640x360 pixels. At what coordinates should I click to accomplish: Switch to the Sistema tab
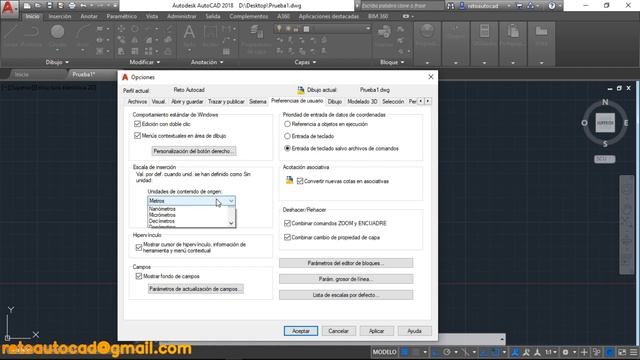pos(258,102)
